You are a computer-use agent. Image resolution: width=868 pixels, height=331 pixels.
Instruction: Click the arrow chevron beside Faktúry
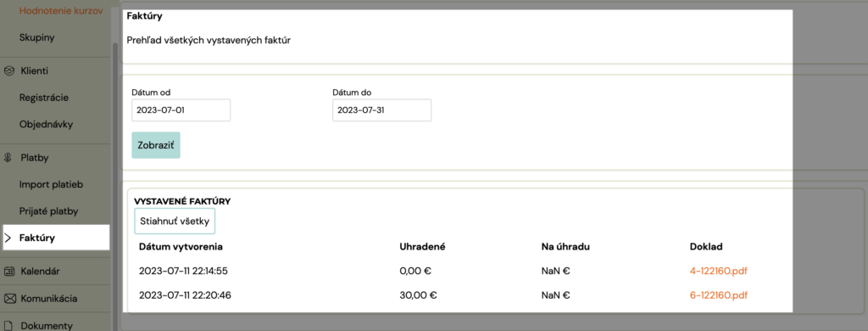click(8, 238)
